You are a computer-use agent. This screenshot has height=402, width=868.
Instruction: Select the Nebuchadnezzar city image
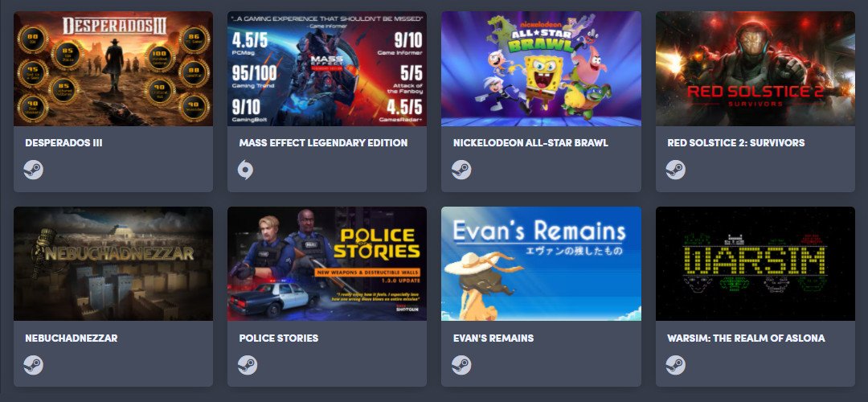click(x=113, y=264)
